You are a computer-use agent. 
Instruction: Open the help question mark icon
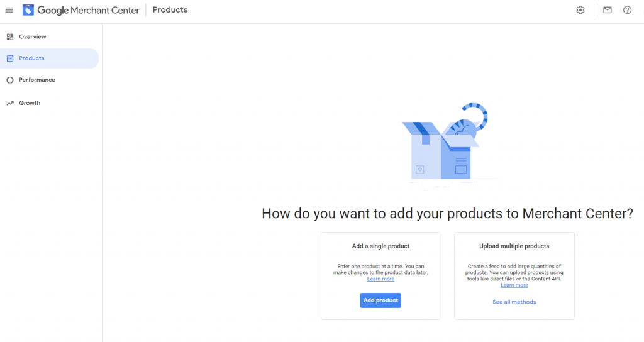click(627, 10)
